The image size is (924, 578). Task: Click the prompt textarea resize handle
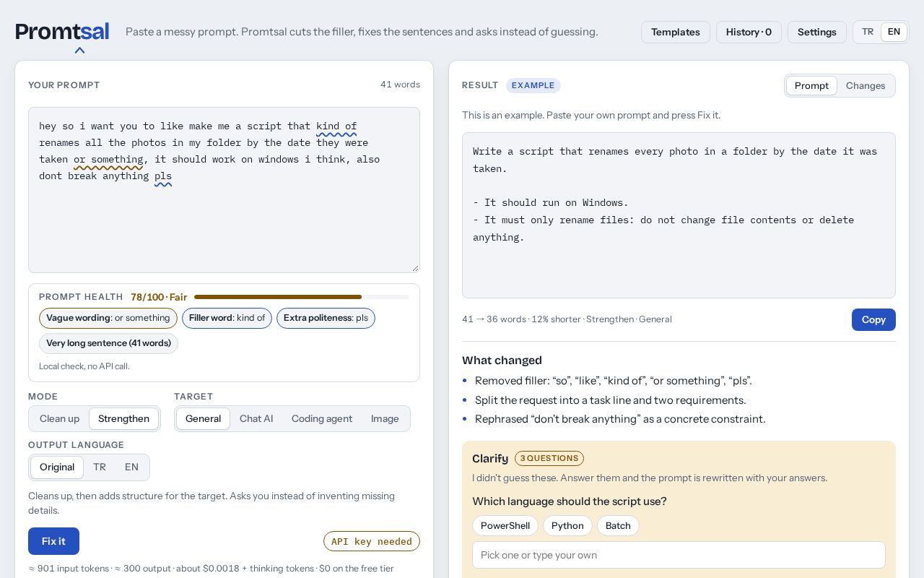415,268
